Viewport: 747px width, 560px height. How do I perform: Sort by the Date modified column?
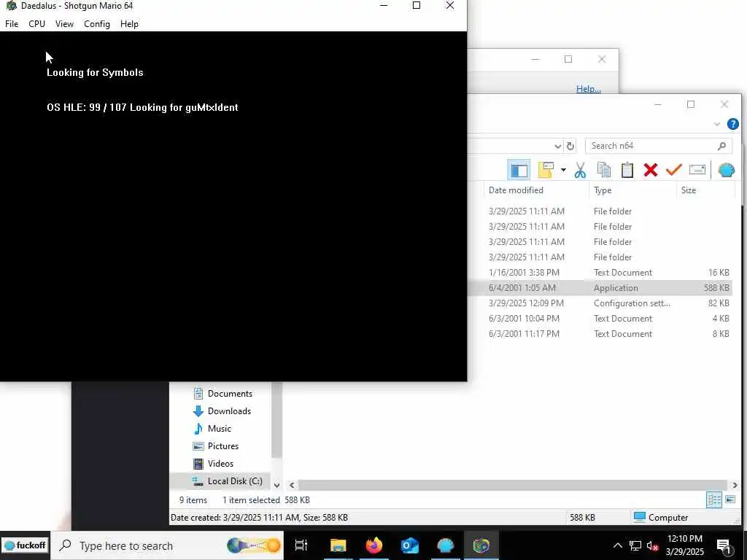click(x=516, y=190)
